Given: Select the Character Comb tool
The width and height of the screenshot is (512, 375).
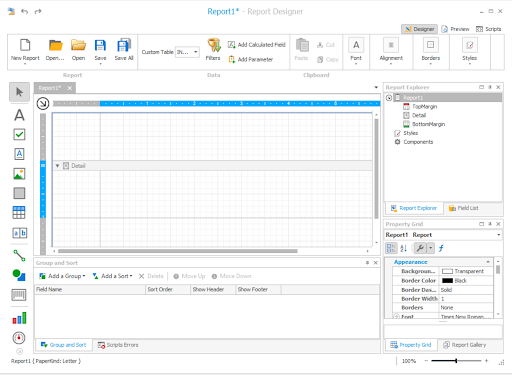Looking at the screenshot, I should 20,233.
